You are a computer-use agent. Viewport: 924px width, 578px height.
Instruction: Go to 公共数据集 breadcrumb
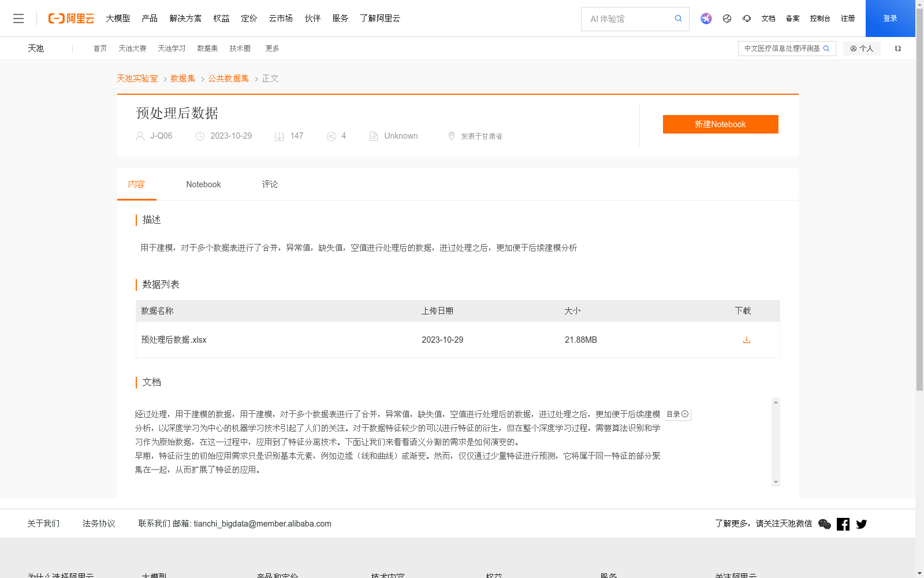(229, 79)
